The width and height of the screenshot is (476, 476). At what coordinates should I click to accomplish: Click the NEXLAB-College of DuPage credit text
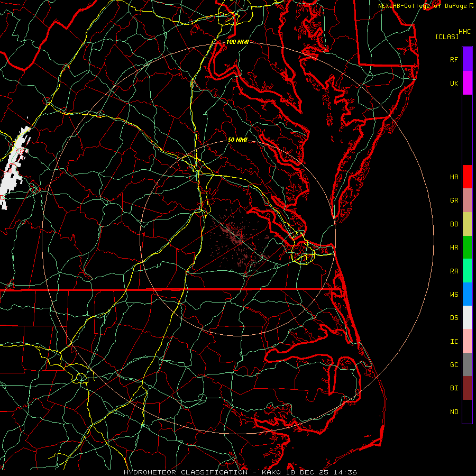point(423,6)
